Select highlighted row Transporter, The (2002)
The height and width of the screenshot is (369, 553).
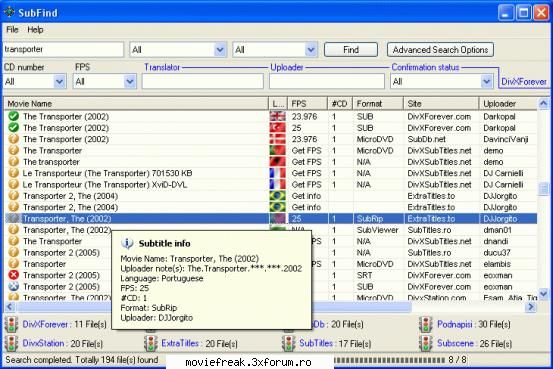(x=271, y=218)
